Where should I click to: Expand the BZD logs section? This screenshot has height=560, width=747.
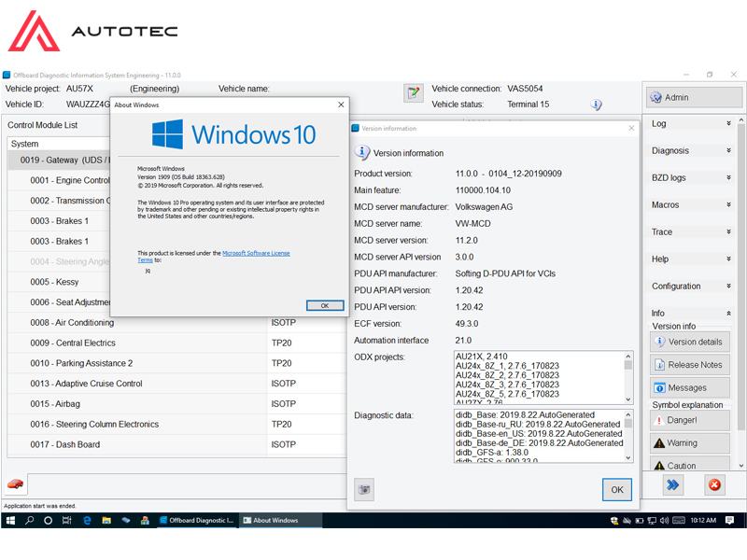click(x=691, y=177)
